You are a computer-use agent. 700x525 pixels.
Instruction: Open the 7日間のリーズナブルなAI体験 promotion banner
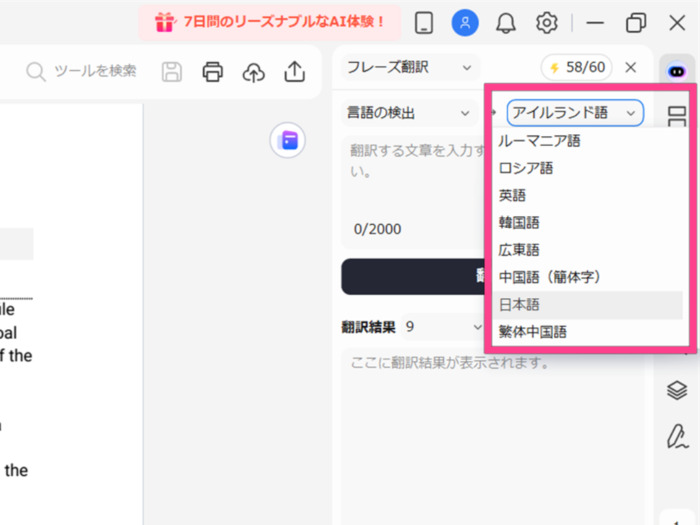pyautogui.click(x=270, y=22)
